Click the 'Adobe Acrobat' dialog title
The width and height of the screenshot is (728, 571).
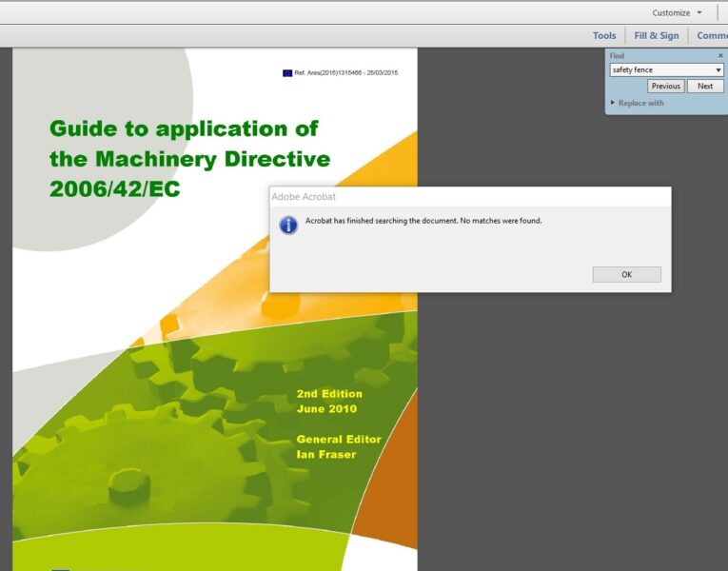(304, 197)
